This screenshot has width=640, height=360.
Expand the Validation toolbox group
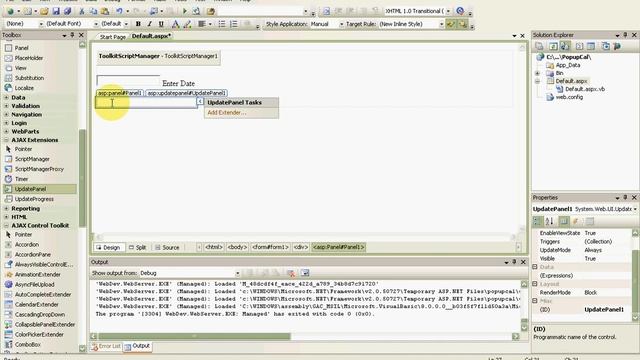(x=7, y=106)
